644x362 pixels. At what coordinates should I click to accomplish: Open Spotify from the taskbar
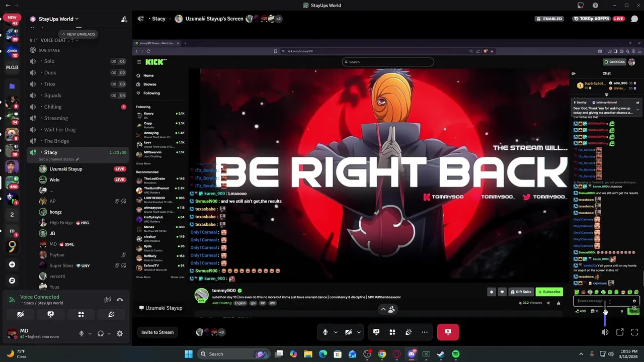[455, 354]
